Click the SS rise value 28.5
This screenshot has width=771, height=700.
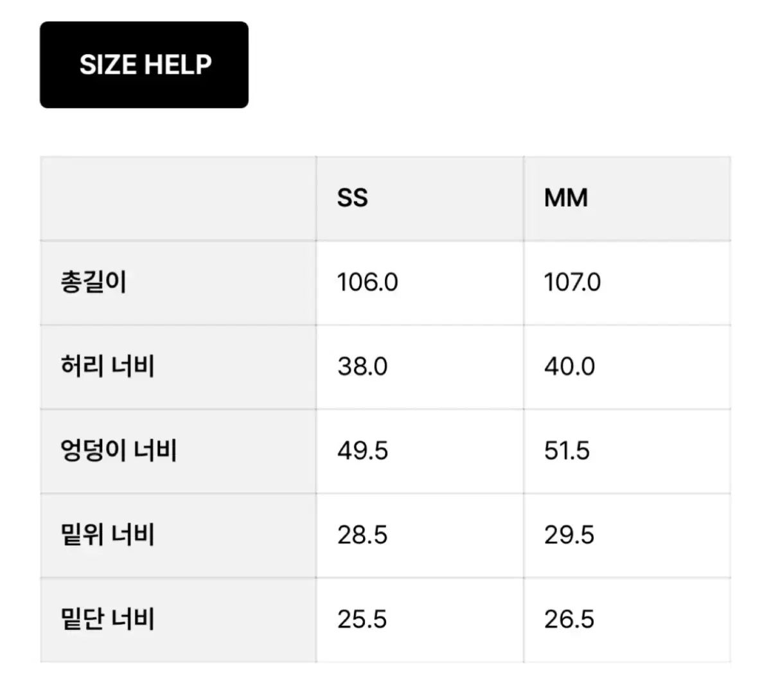pyautogui.click(x=362, y=535)
